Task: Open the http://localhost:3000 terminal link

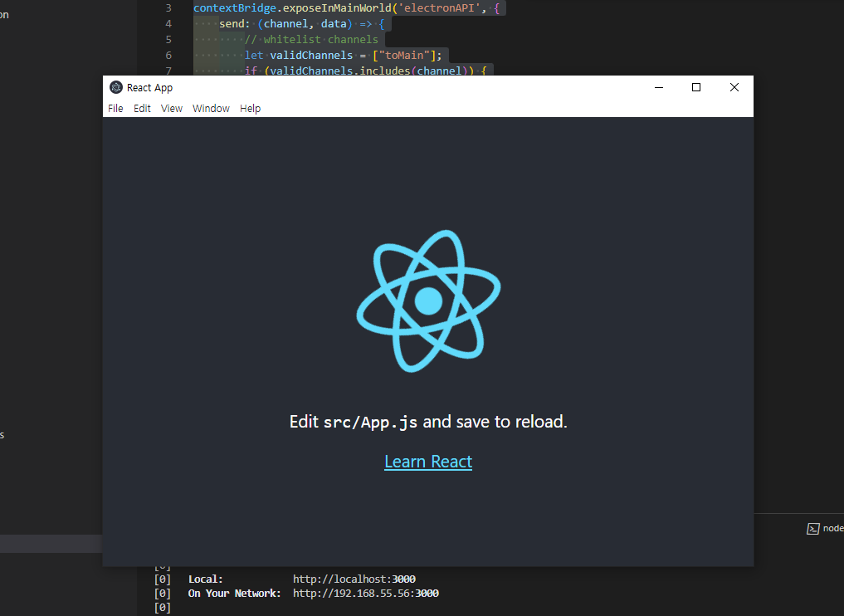Action: [x=354, y=579]
